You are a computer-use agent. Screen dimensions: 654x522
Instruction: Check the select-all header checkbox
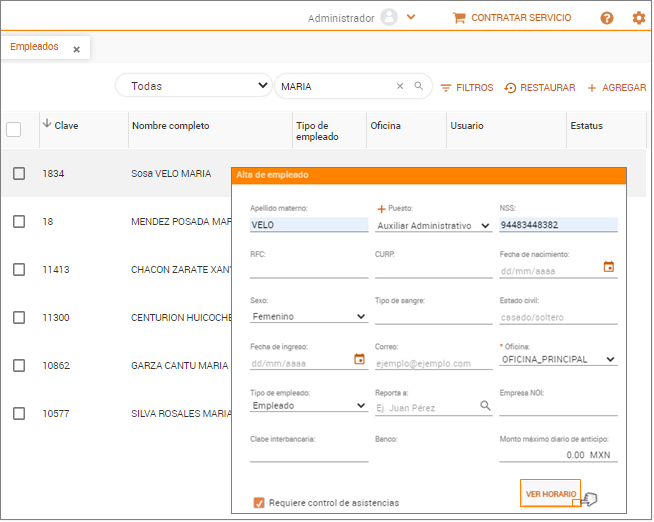[x=14, y=129]
